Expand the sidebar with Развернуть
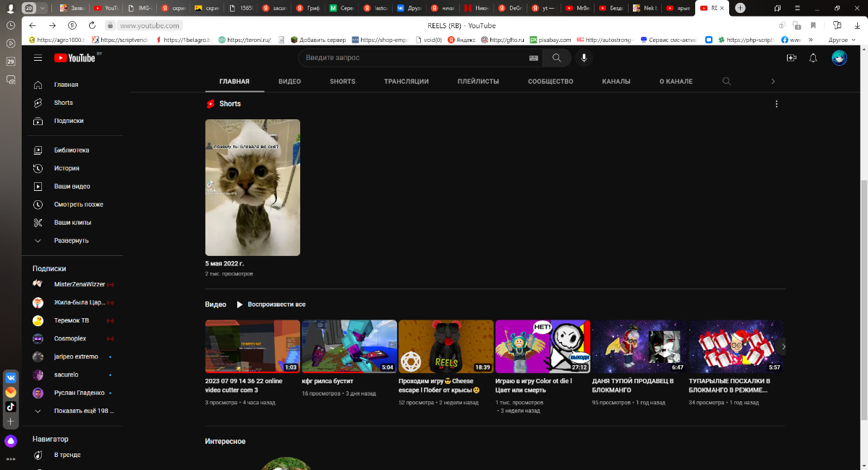 [x=71, y=241]
